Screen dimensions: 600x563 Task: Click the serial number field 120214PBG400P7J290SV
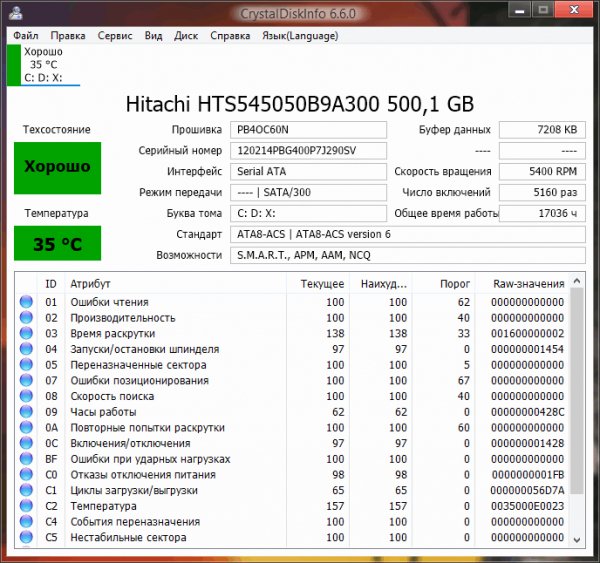308,150
